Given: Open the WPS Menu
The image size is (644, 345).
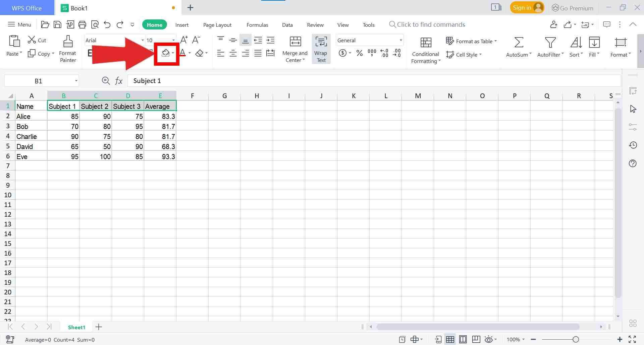Looking at the screenshot, I should pyautogui.click(x=19, y=24).
